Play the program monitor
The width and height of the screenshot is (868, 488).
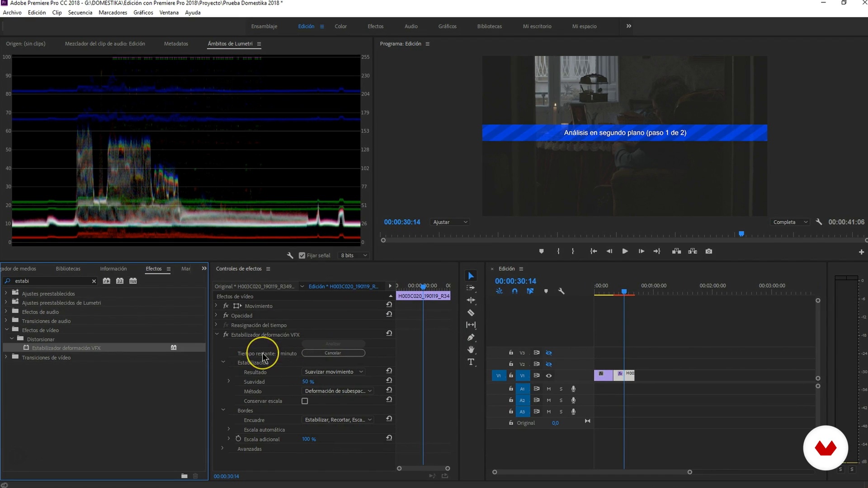[x=625, y=251]
